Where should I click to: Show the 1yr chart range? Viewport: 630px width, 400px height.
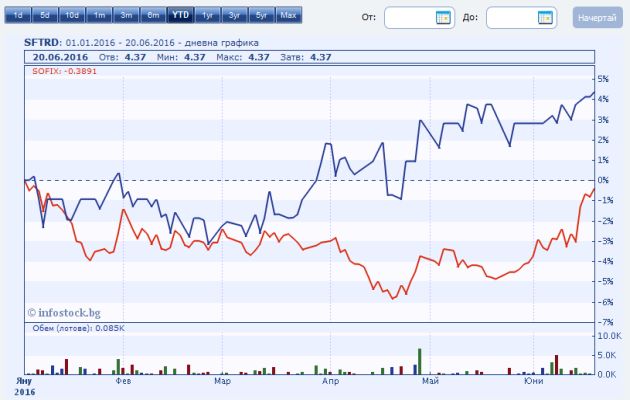[207, 15]
